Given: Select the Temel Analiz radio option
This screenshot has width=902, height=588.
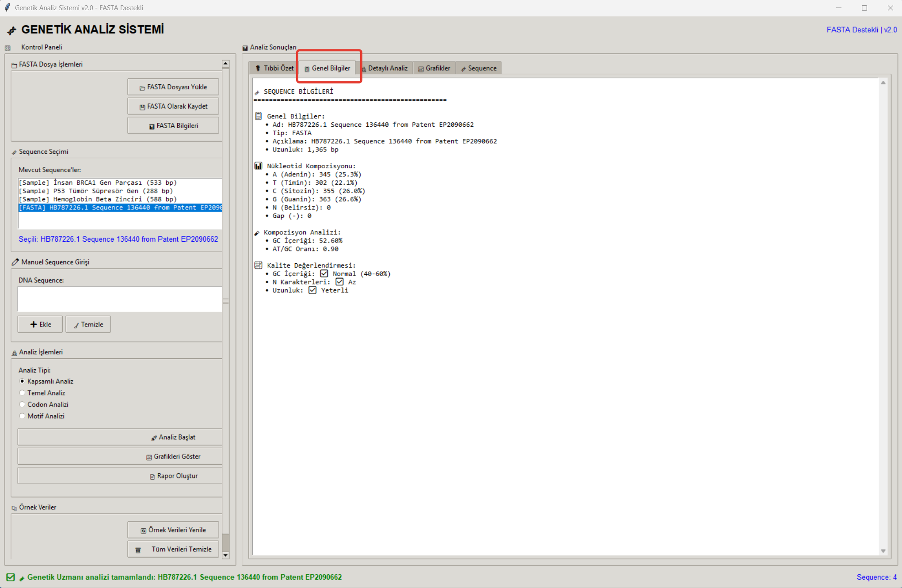Looking at the screenshot, I should 22,393.
